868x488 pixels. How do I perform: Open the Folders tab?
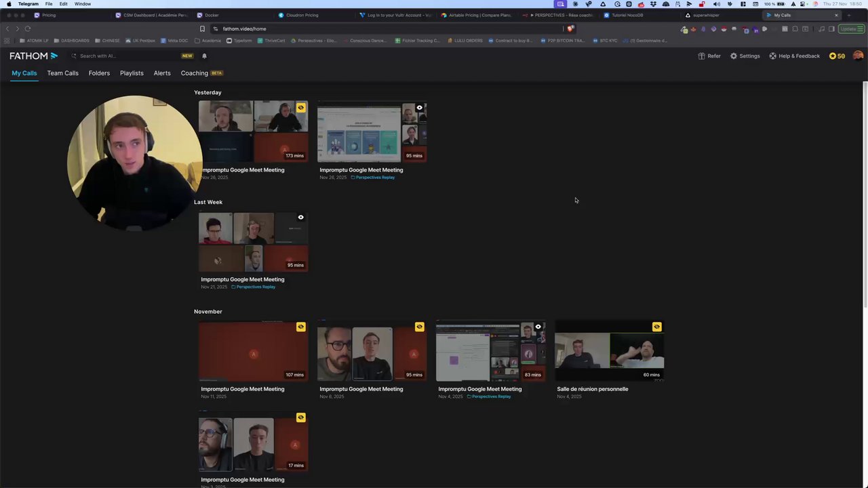click(x=99, y=73)
